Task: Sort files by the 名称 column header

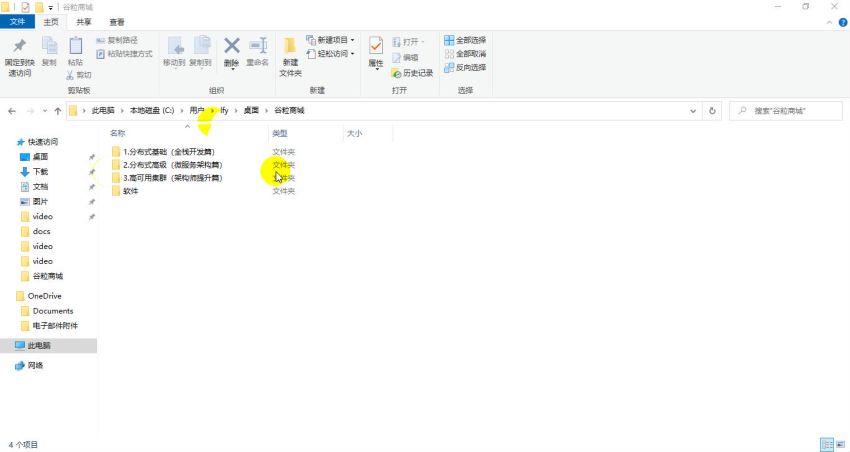Action: (x=118, y=133)
